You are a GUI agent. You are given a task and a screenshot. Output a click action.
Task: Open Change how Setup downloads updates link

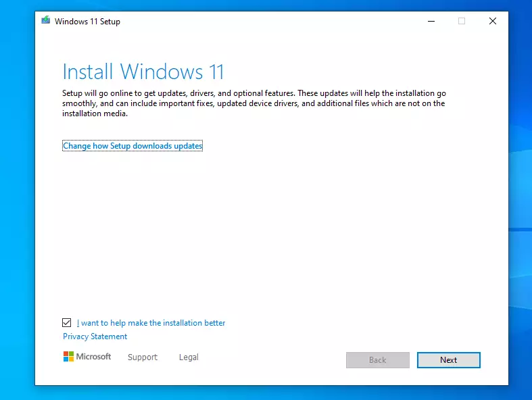pyautogui.click(x=132, y=145)
